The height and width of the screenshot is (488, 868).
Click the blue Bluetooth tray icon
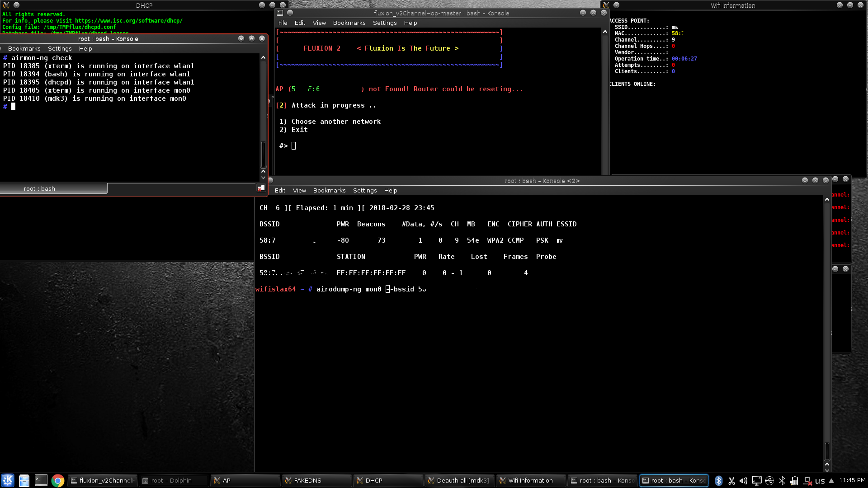tap(719, 481)
